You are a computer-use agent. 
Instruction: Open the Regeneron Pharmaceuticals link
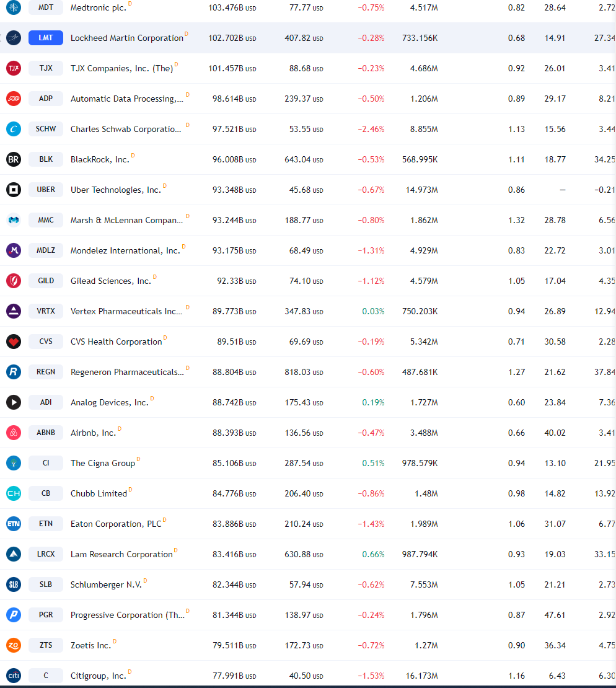coord(127,372)
